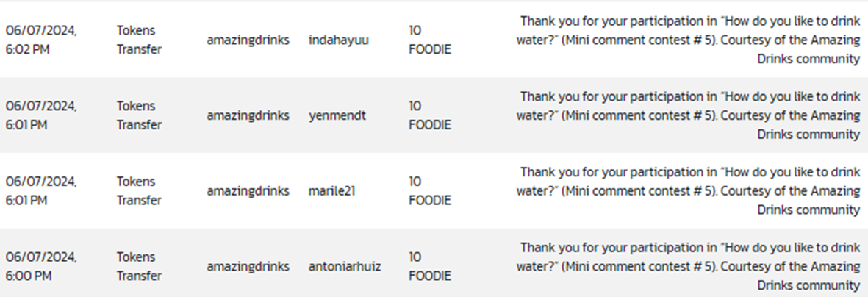Open recipient yenmendt account link
This screenshot has width=868, height=297.
coord(337,115)
